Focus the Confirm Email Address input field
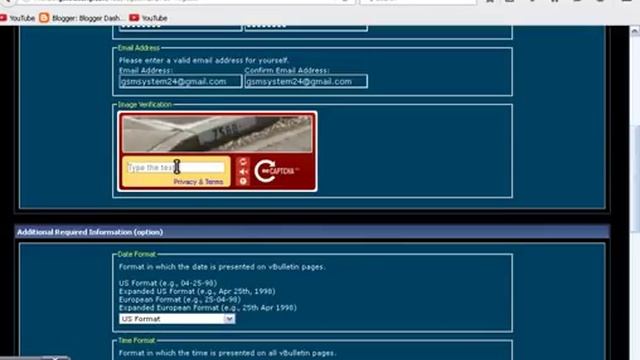The width and height of the screenshot is (640, 360). [x=306, y=81]
